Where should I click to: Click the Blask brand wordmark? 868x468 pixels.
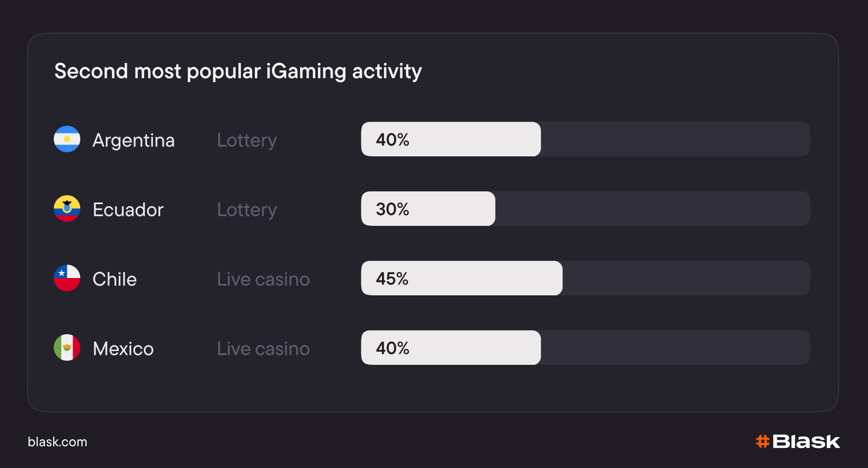pyautogui.click(x=806, y=441)
